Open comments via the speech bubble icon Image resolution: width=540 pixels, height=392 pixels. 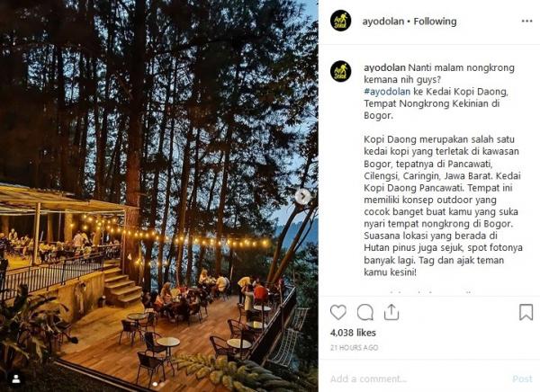click(365, 313)
